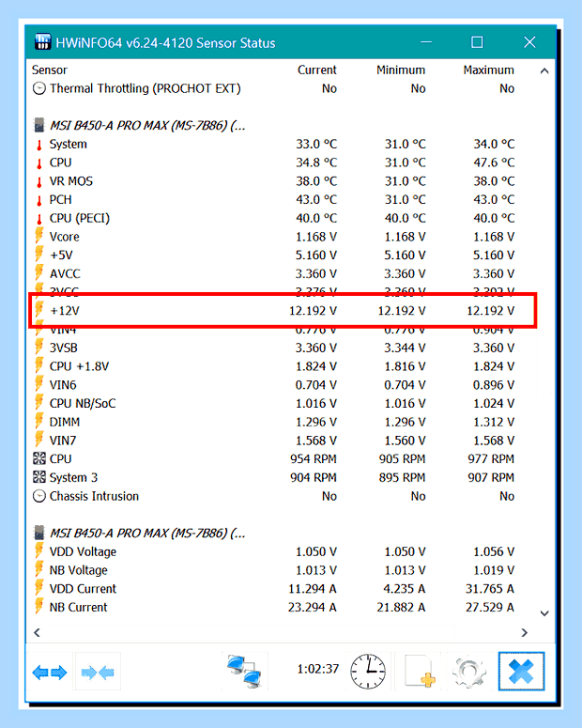Click the NB Current bolt icon

(x=39, y=607)
